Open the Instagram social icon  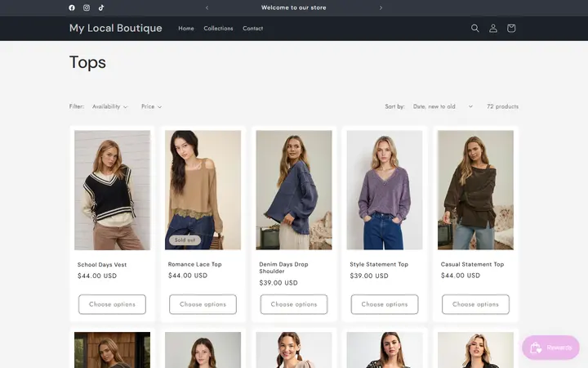[x=87, y=7]
